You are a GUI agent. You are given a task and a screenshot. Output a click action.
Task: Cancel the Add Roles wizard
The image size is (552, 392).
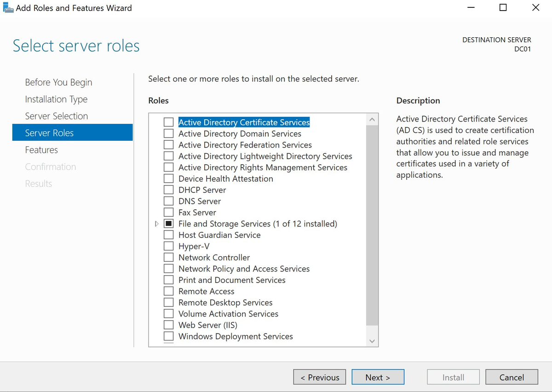click(512, 377)
